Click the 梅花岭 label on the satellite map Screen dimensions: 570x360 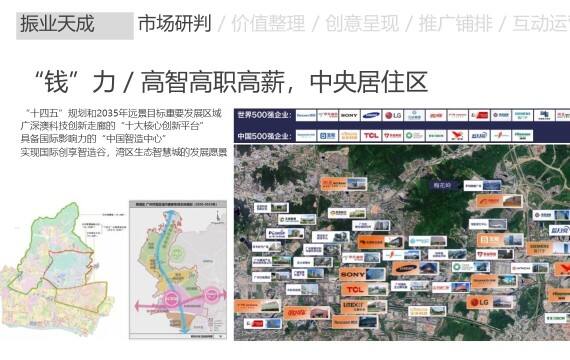tap(442, 185)
